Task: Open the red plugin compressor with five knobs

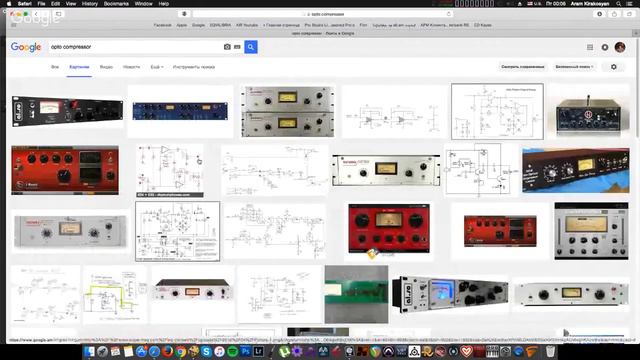Action: point(65,170)
